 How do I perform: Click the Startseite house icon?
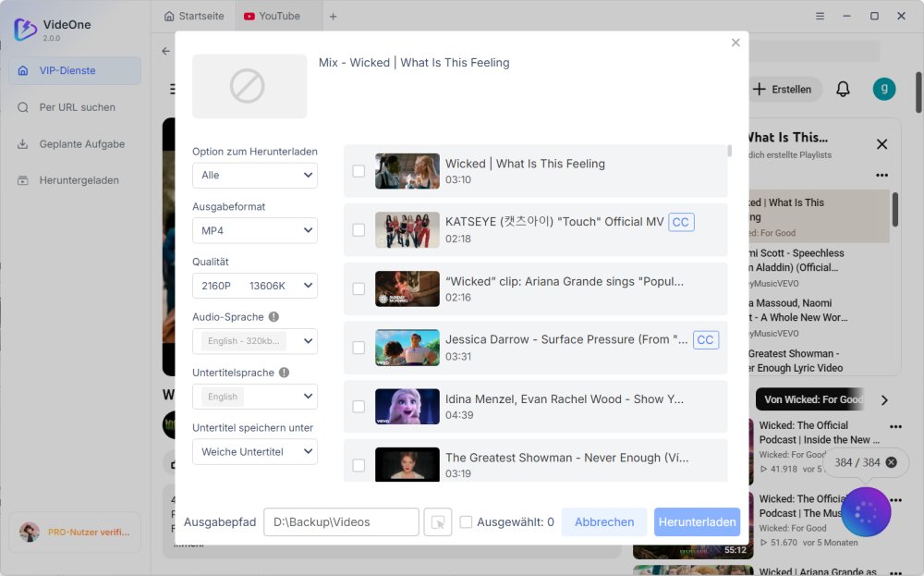(x=169, y=17)
